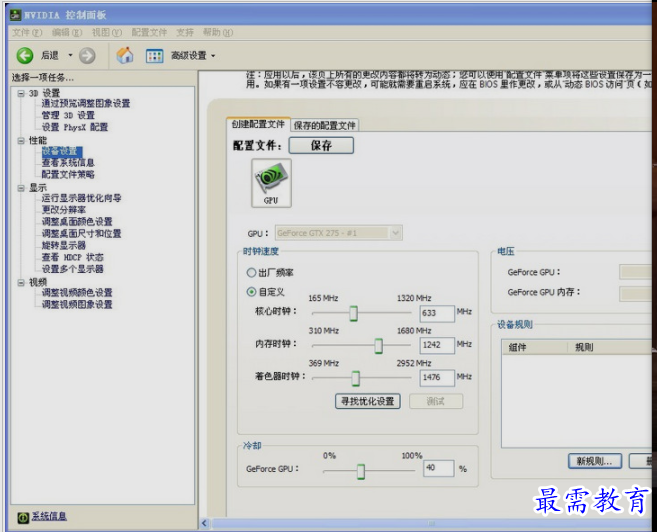Image resolution: width=657 pixels, height=532 pixels.
Task: Click the 寻找优化设置 button
Action: [367, 401]
